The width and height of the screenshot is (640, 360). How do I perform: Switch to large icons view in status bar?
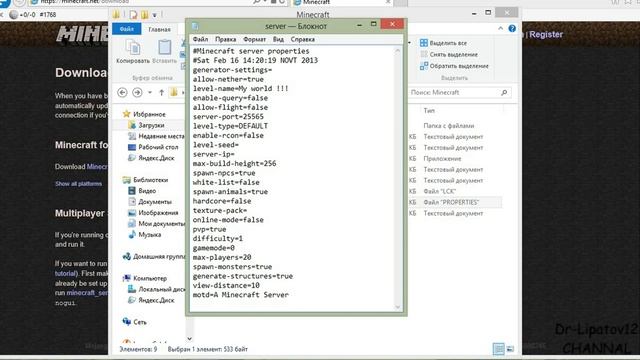coord(510,349)
